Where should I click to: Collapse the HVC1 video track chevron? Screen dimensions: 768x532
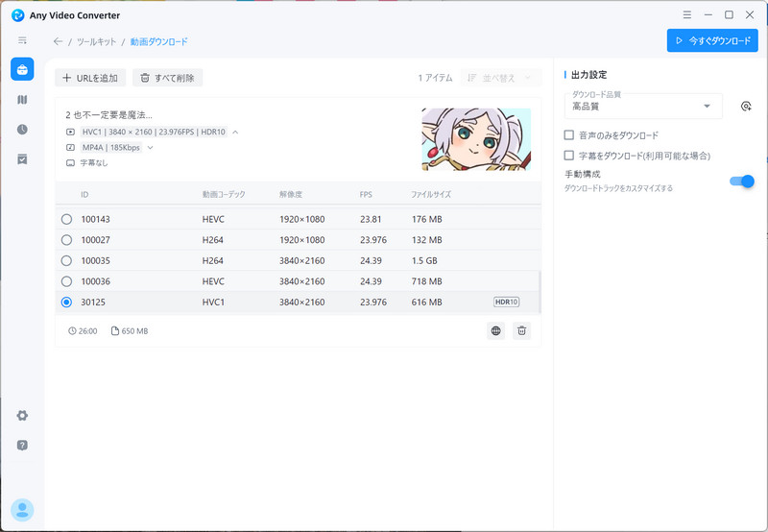pyautogui.click(x=235, y=132)
